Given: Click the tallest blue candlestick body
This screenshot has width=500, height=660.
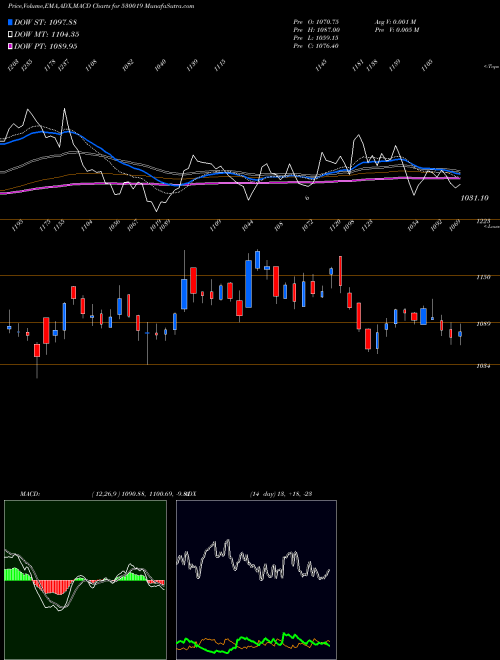Looking at the screenshot, I should pos(249,284).
